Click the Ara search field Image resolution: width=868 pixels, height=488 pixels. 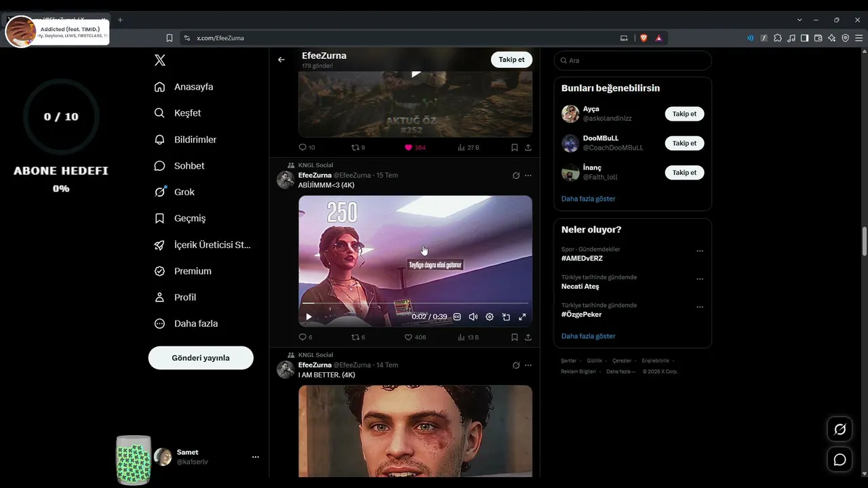click(633, 60)
